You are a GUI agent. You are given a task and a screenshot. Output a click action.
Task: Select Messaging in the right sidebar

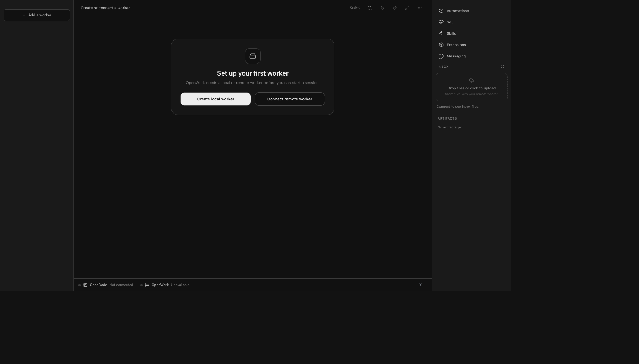click(456, 56)
